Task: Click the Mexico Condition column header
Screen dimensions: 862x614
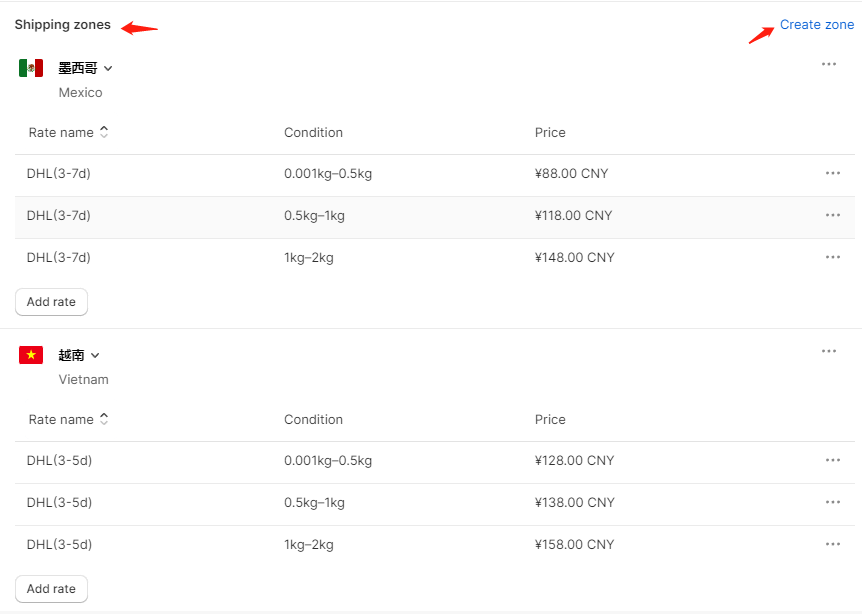Action: click(313, 132)
